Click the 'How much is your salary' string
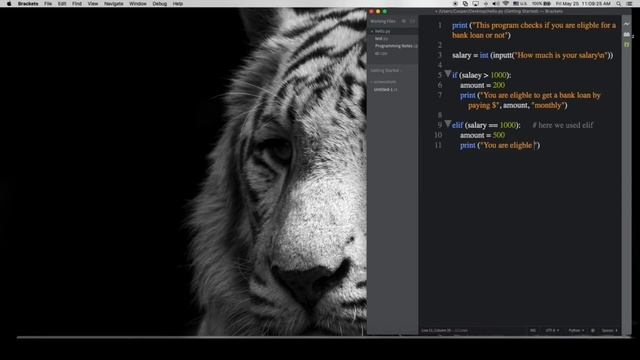Image resolution: width=640 pixels, height=360 pixels. click(x=560, y=55)
